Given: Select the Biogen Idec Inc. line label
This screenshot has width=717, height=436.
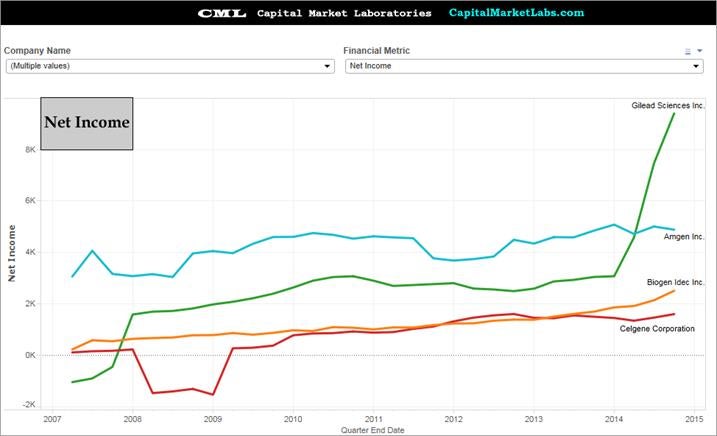Looking at the screenshot, I should (675, 282).
